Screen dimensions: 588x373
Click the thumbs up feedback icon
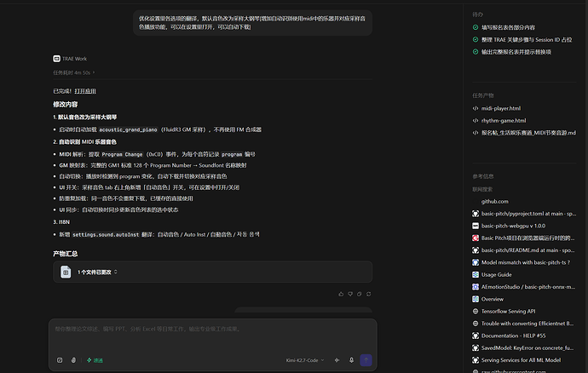tap(341, 294)
